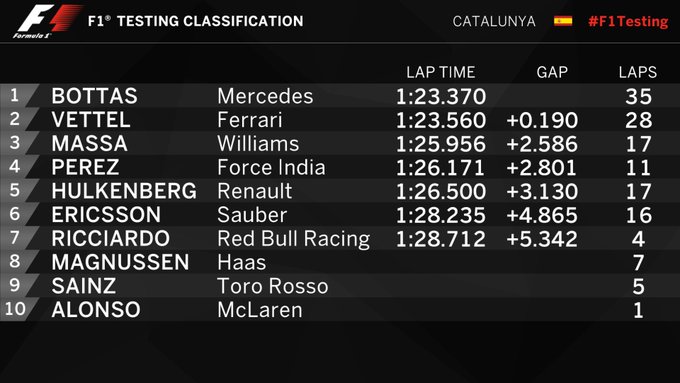This screenshot has width=680, height=383.
Task: Click the Sauber team name
Action: [x=252, y=215]
